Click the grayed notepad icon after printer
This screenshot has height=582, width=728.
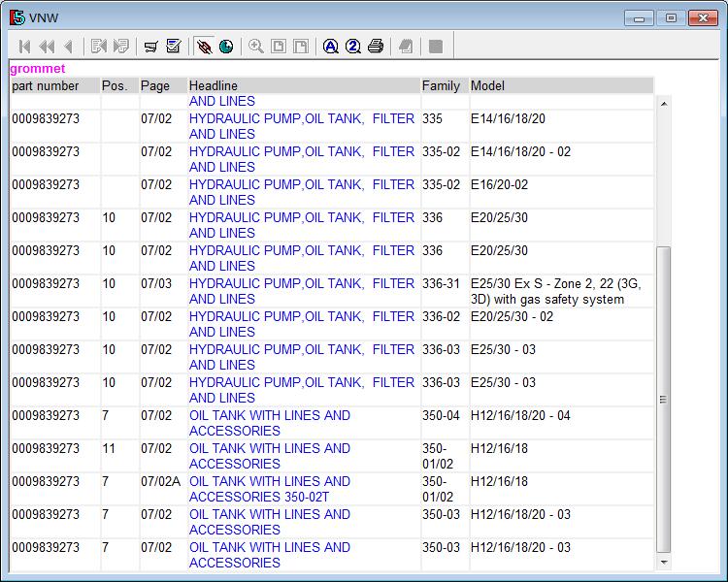(x=406, y=47)
